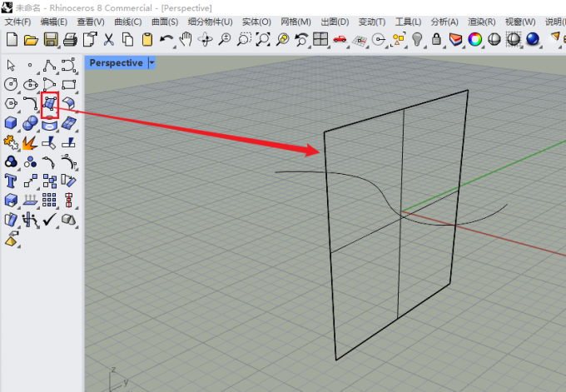
Task: Click the padlock lock objects icon
Action: (x=436, y=39)
